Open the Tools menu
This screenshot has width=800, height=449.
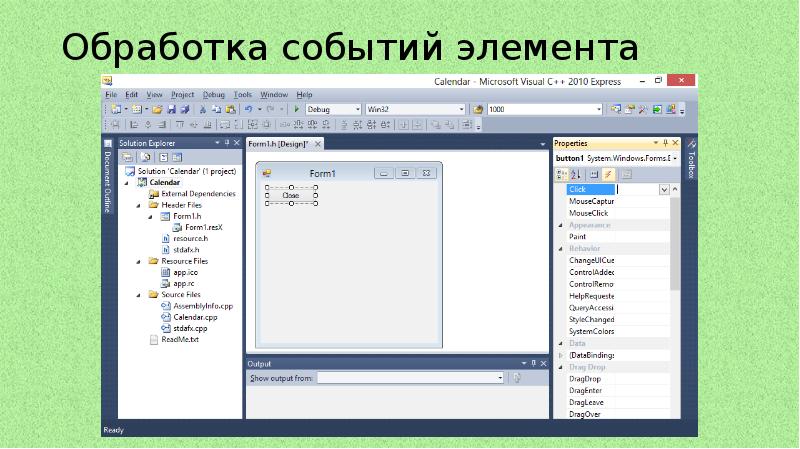243,94
